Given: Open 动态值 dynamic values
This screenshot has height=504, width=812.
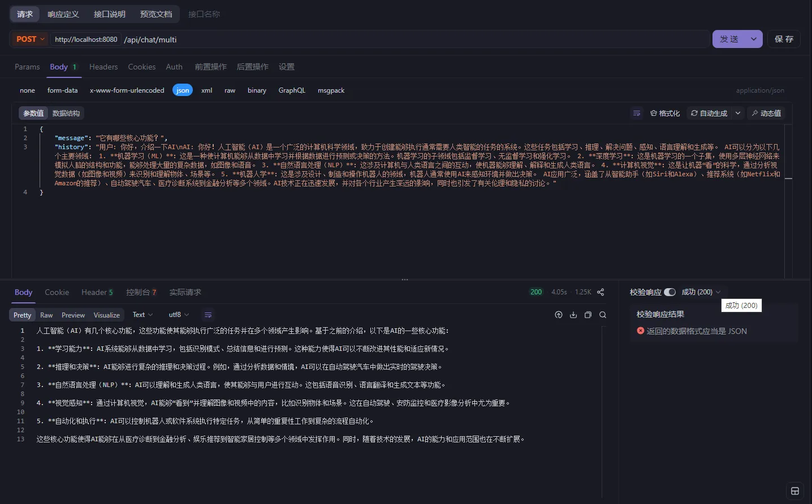Looking at the screenshot, I should [x=766, y=113].
